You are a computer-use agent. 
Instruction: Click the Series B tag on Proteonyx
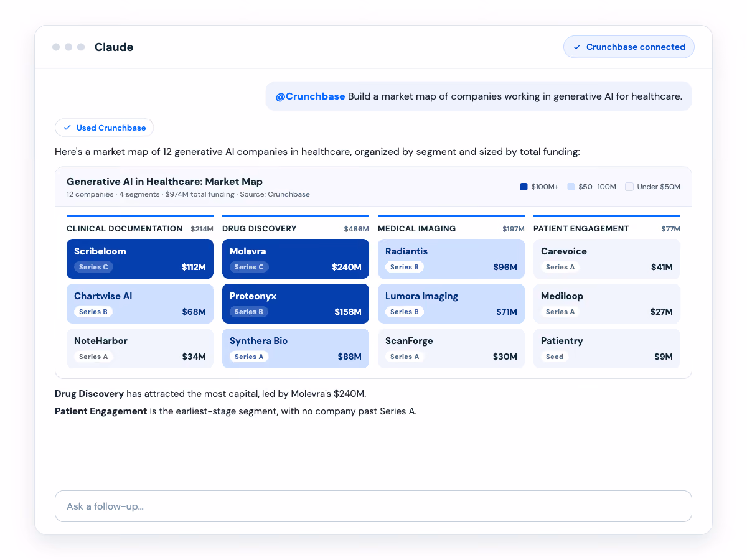[249, 312]
